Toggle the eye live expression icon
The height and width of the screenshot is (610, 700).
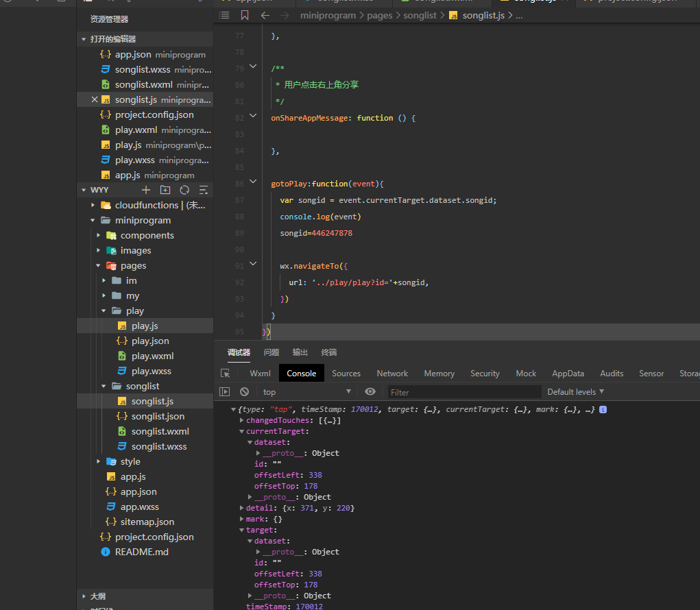pos(370,391)
